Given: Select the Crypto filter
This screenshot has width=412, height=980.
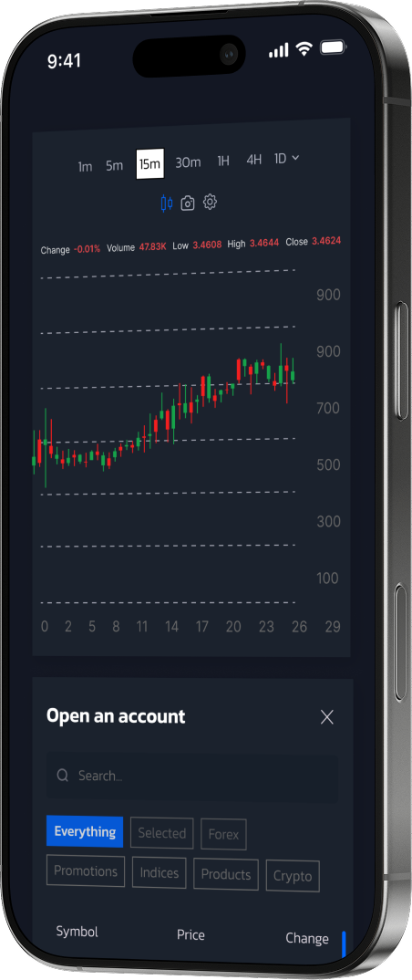Looking at the screenshot, I should click(293, 876).
